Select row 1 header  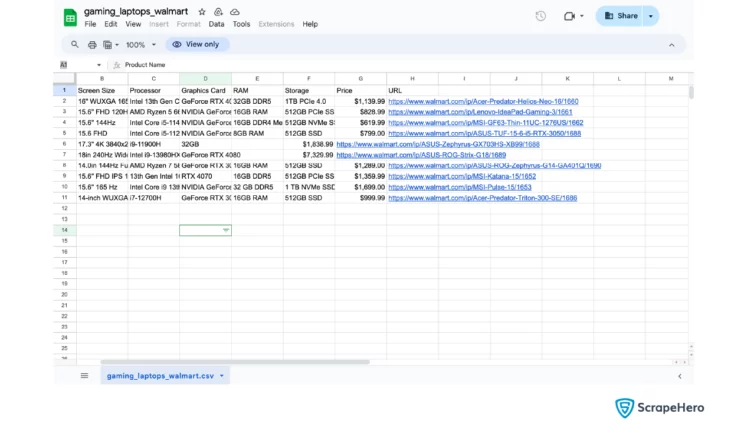coord(65,90)
